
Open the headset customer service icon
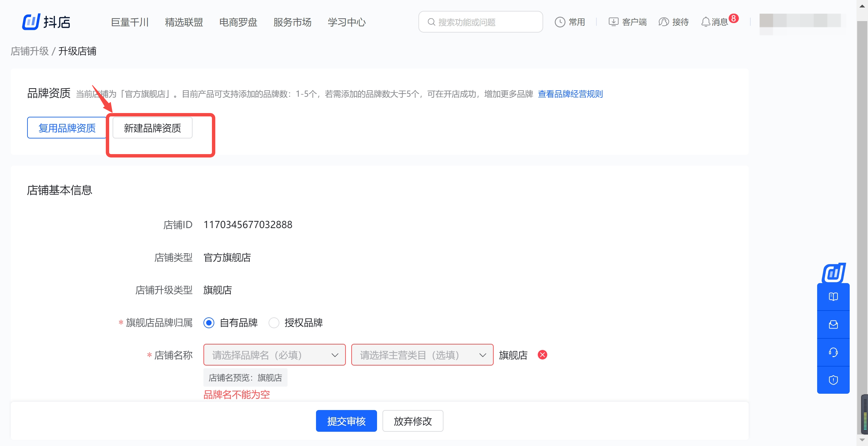pos(833,352)
